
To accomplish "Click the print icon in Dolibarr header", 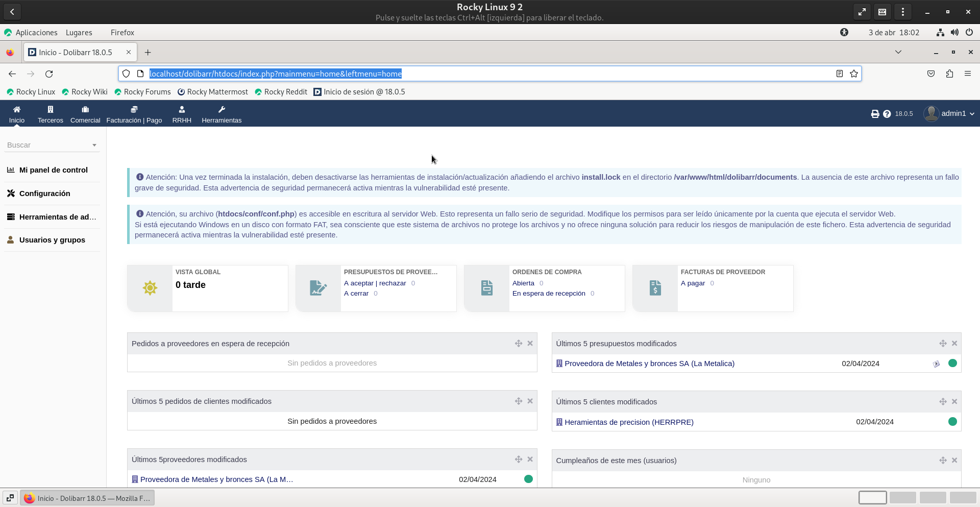I will [875, 114].
